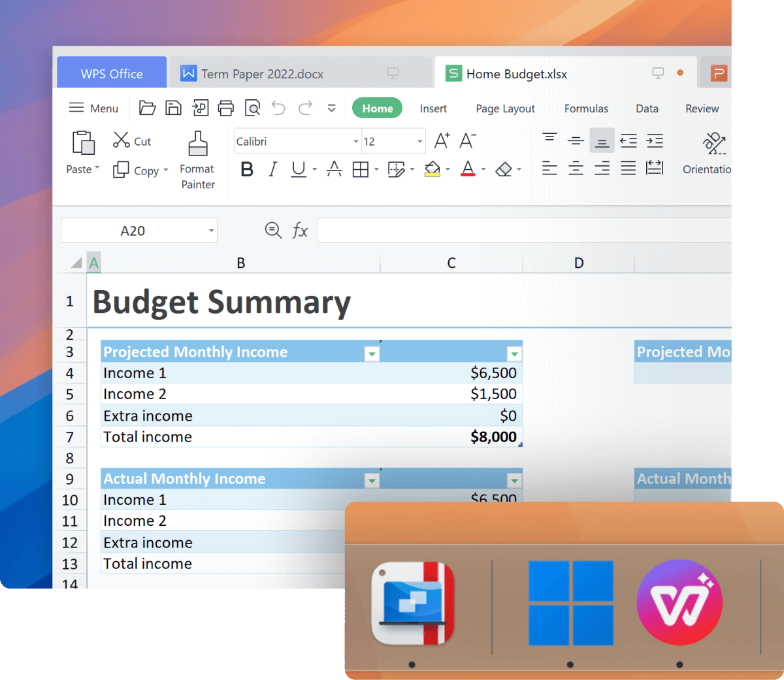784x680 pixels.
Task: Expand the Paste options arrow
Action: pyautogui.click(x=97, y=169)
